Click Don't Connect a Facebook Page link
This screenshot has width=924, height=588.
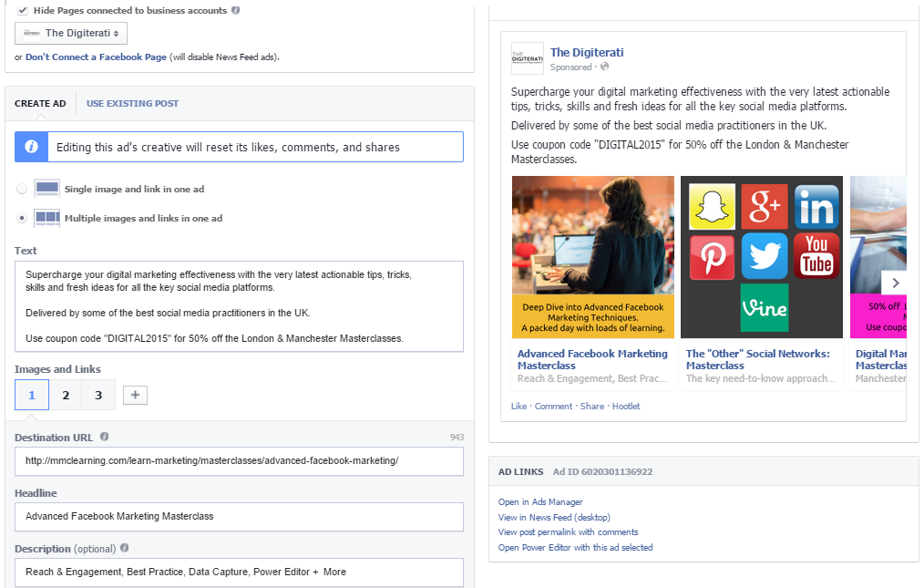(96, 57)
